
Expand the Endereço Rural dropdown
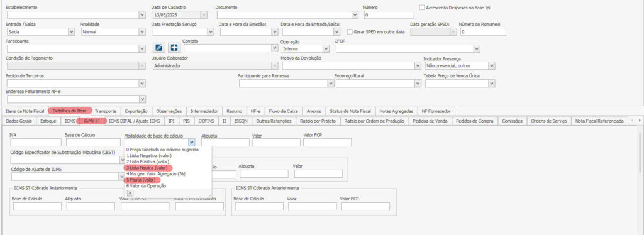click(418, 83)
